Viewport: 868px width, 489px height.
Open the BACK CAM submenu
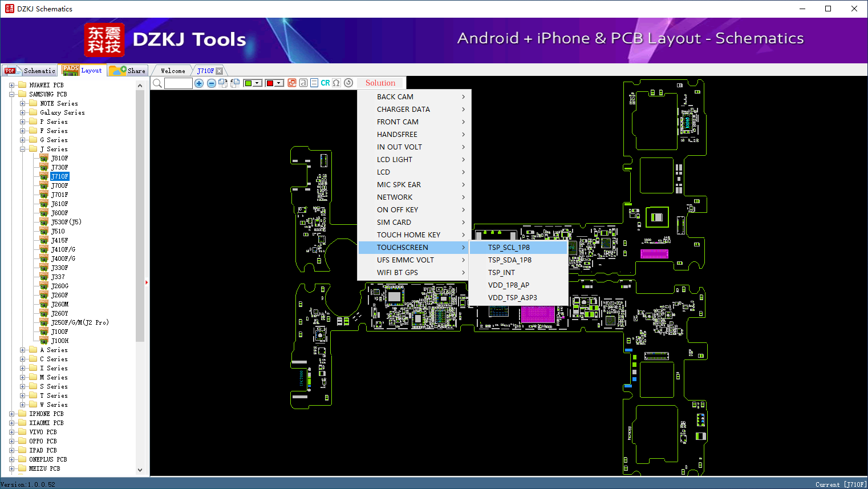[x=415, y=97]
